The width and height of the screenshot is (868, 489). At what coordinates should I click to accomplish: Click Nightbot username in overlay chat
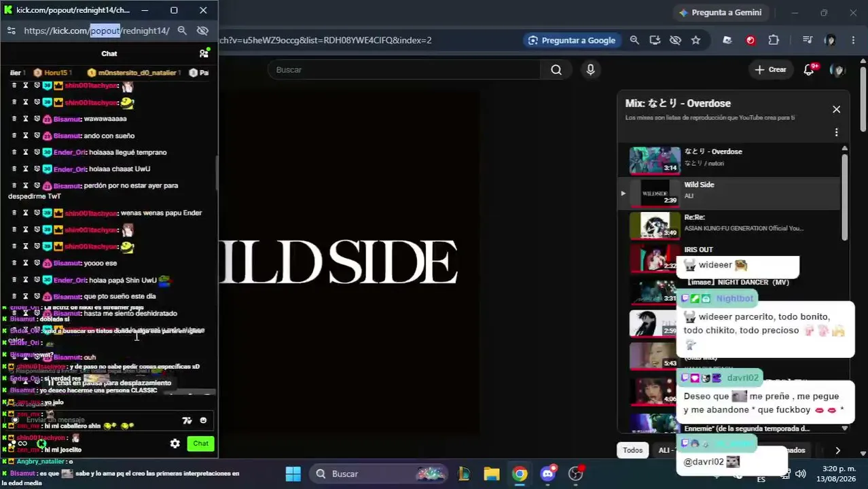pyautogui.click(x=735, y=298)
